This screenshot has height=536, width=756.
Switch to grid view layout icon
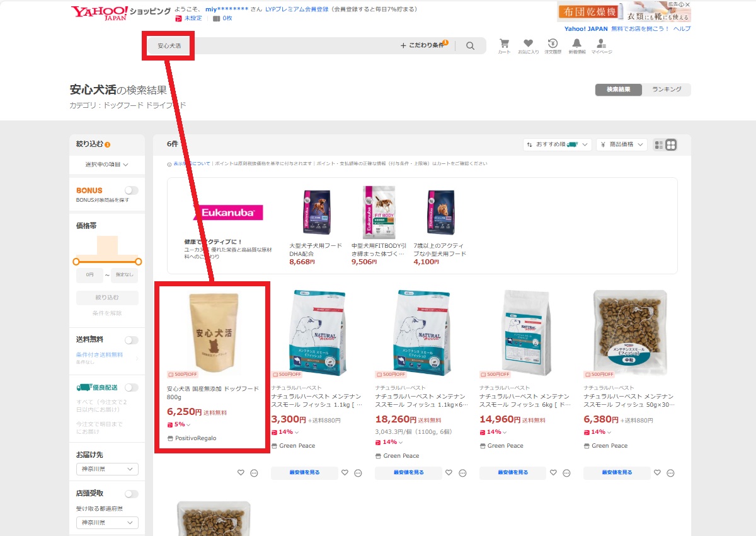671,145
